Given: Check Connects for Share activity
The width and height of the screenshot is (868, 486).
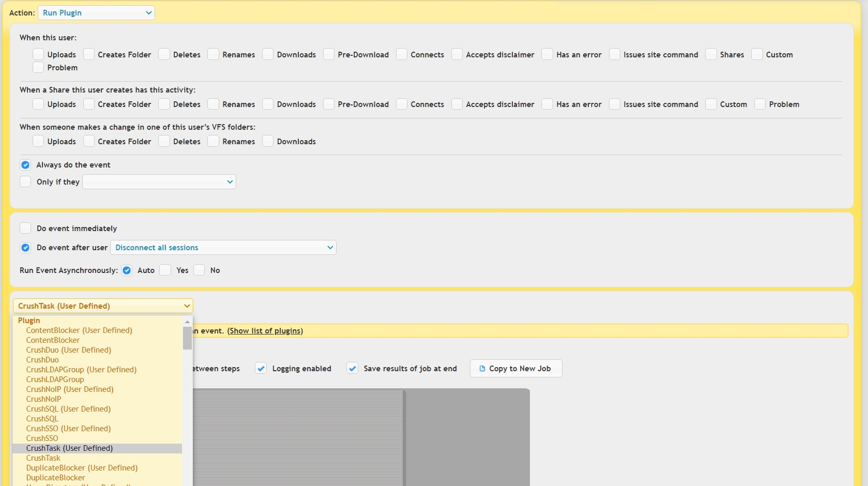Looking at the screenshot, I should pyautogui.click(x=402, y=104).
